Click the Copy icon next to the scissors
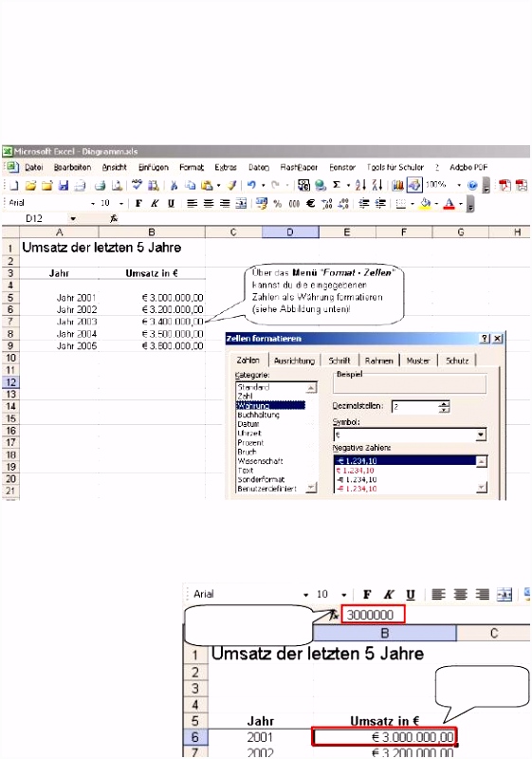Screen dimensions: 532x759 (191, 185)
